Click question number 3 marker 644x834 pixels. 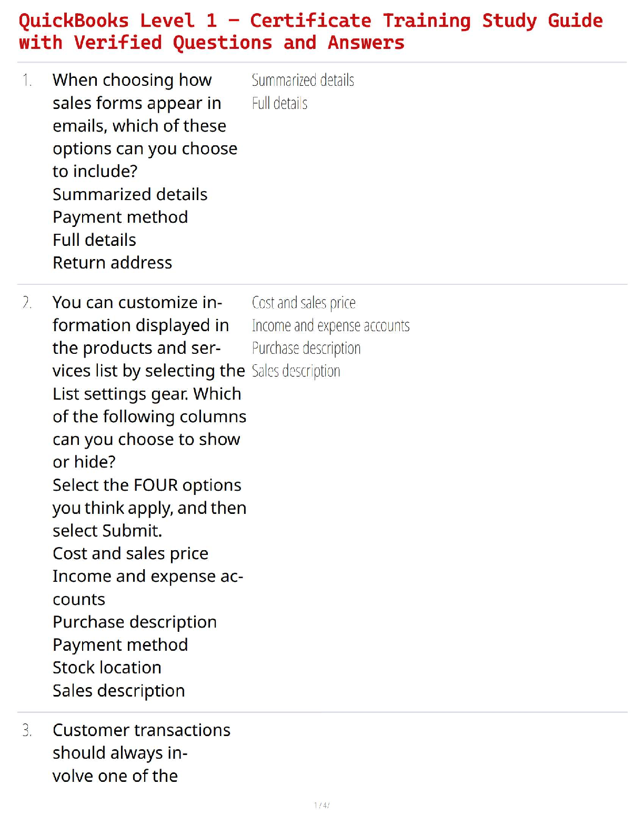pos(27,730)
